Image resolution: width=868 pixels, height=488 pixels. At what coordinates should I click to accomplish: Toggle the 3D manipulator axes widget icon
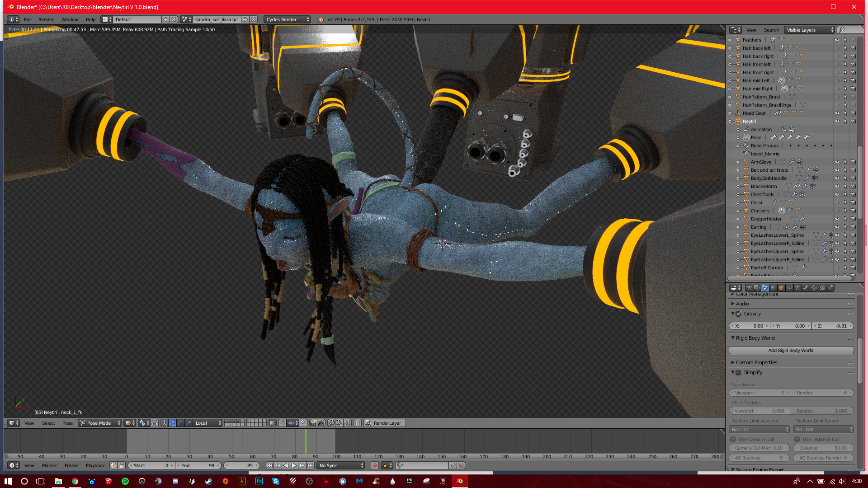pyautogui.click(x=165, y=423)
